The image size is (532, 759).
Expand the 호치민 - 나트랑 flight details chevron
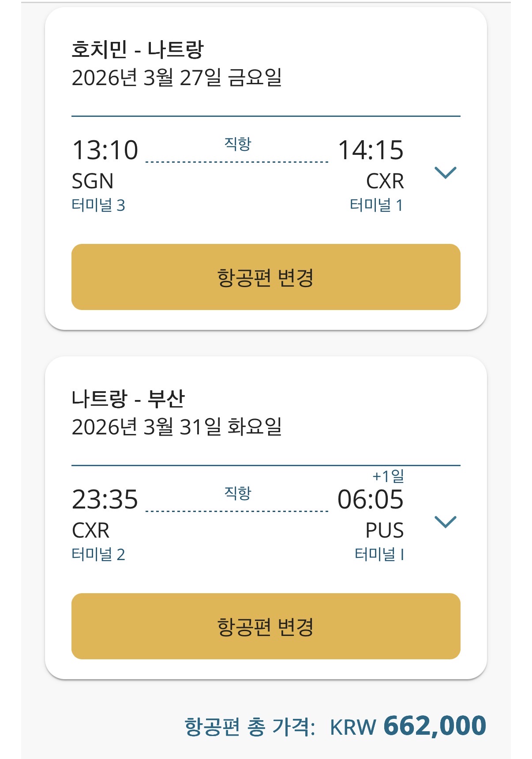pos(445,172)
